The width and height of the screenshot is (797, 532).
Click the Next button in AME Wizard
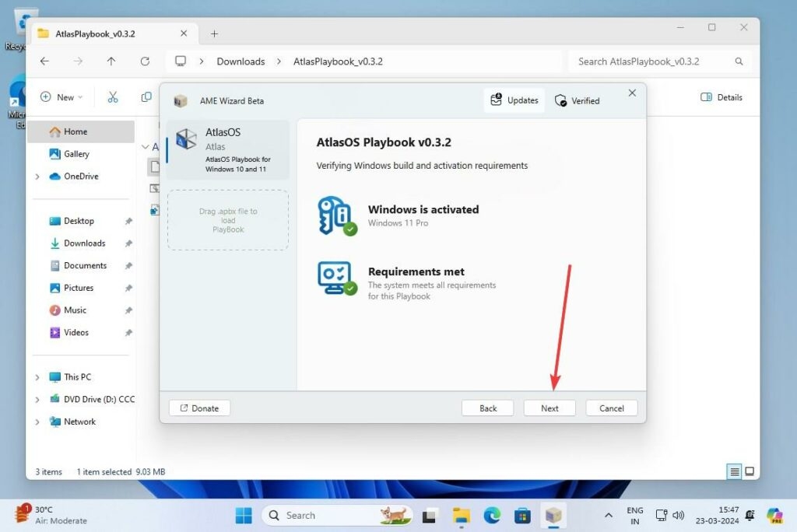coord(549,408)
